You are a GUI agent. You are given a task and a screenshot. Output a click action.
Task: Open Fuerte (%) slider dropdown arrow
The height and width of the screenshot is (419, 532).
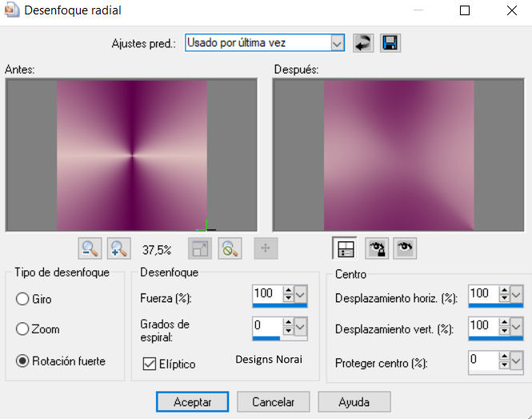point(300,294)
